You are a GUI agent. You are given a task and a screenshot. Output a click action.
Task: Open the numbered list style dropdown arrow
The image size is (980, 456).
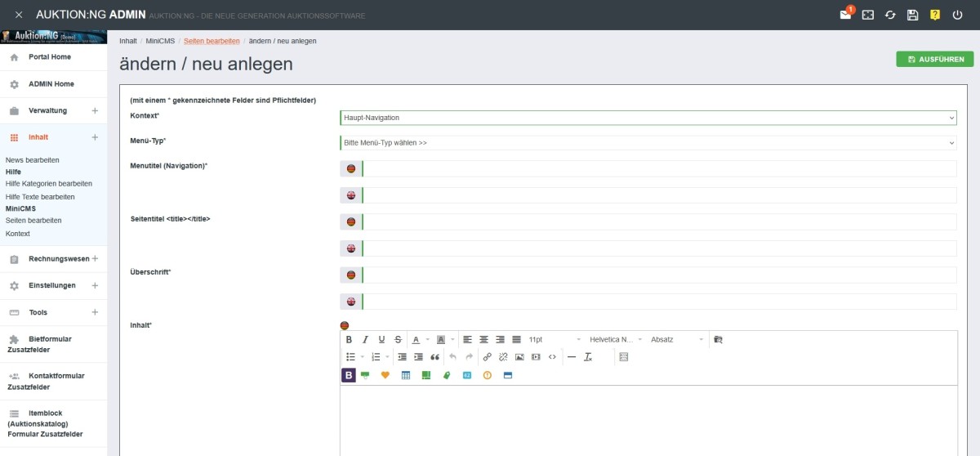tap(387, 357)
